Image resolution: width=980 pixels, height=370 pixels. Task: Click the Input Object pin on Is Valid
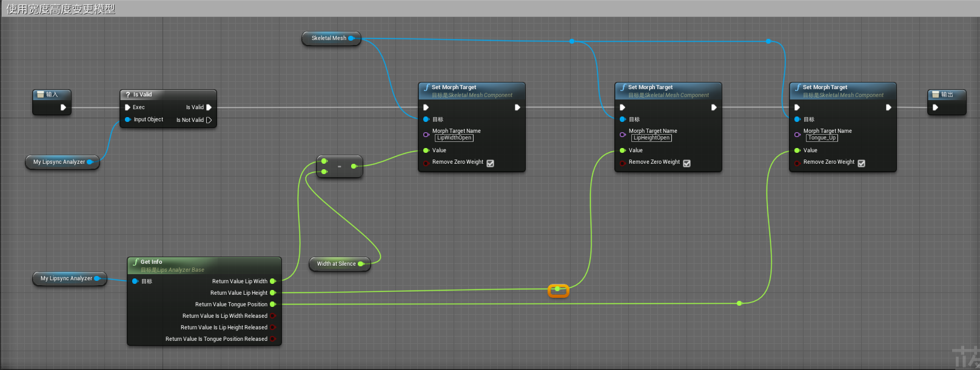pos(128,119)
